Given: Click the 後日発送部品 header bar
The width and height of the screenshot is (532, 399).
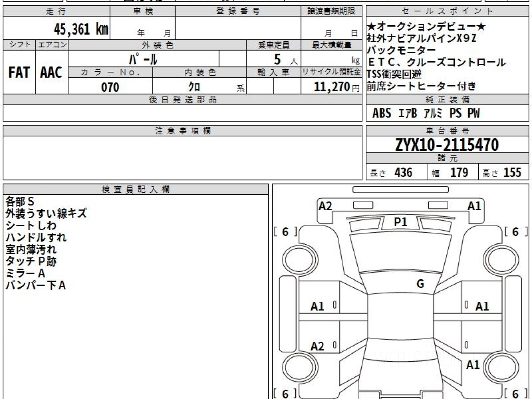Looking at the screenshot, I should (183, 100).
